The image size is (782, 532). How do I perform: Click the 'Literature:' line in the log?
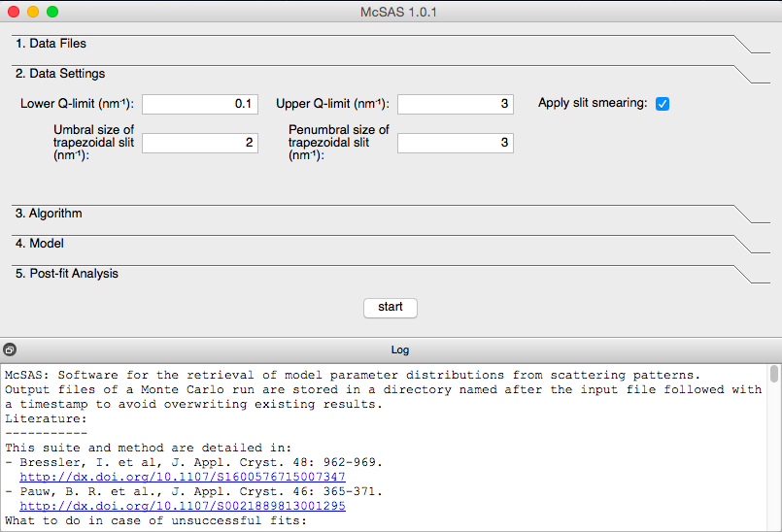coord(46,418)
